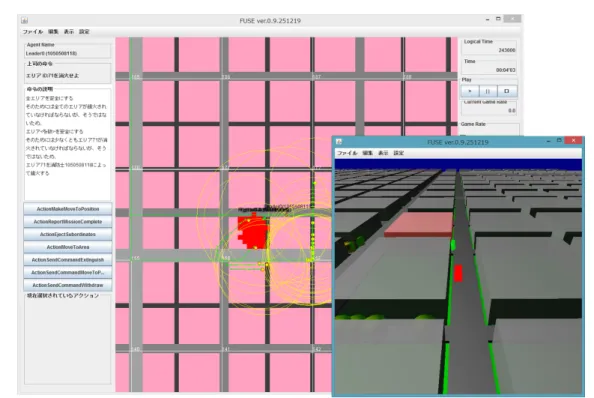
Task: Open the ファイル menu in main window
Action: (x=33, y=32)
